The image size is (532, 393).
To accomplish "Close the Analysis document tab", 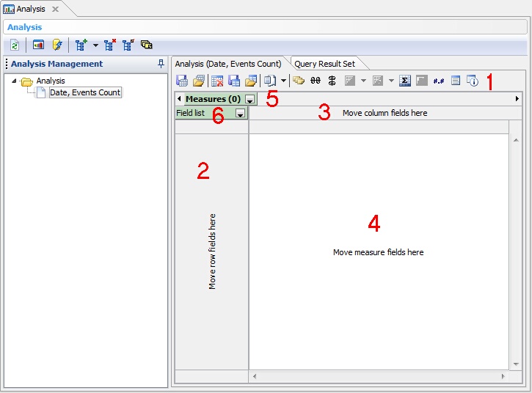I will pos(55,9).
